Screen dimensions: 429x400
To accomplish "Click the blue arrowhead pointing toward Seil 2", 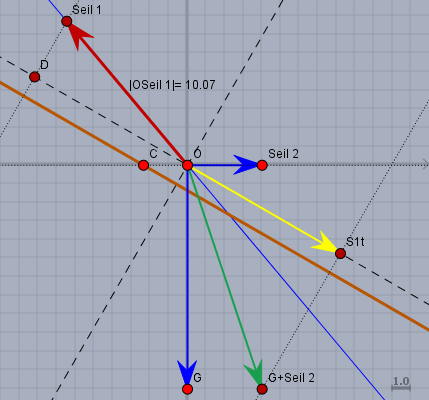I will (246, 165).
